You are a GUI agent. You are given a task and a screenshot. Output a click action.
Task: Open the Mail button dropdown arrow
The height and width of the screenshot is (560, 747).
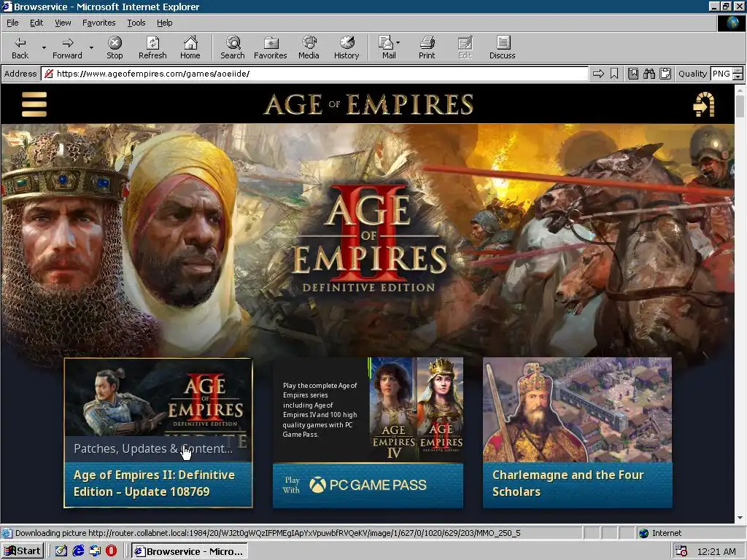pos(398,43)
